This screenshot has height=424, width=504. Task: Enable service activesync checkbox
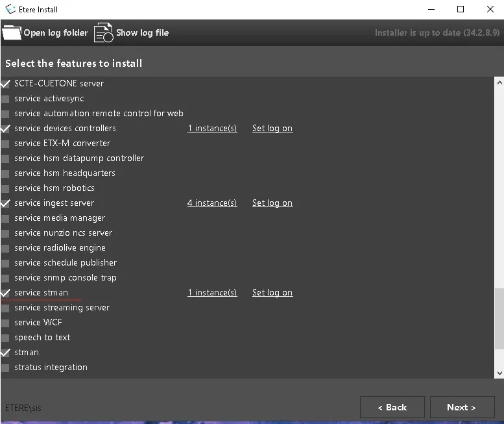[6, 99]
